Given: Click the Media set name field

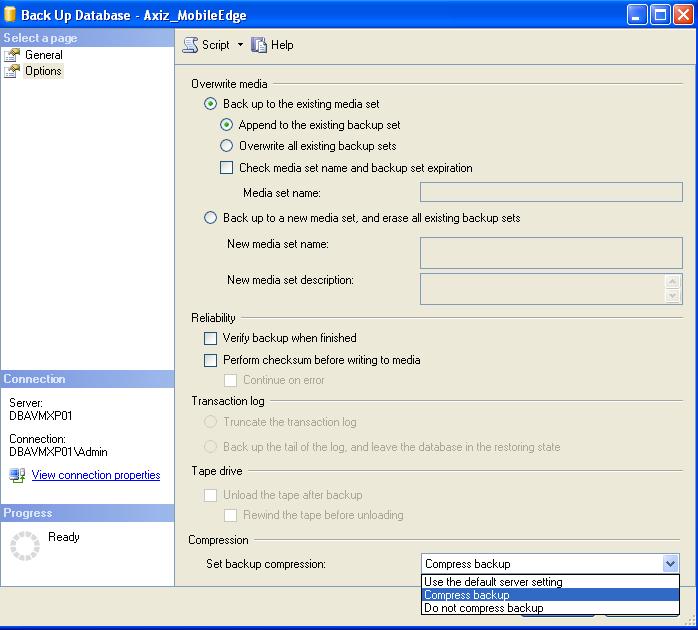Looking at the screenshot, I should click(551, 192).
